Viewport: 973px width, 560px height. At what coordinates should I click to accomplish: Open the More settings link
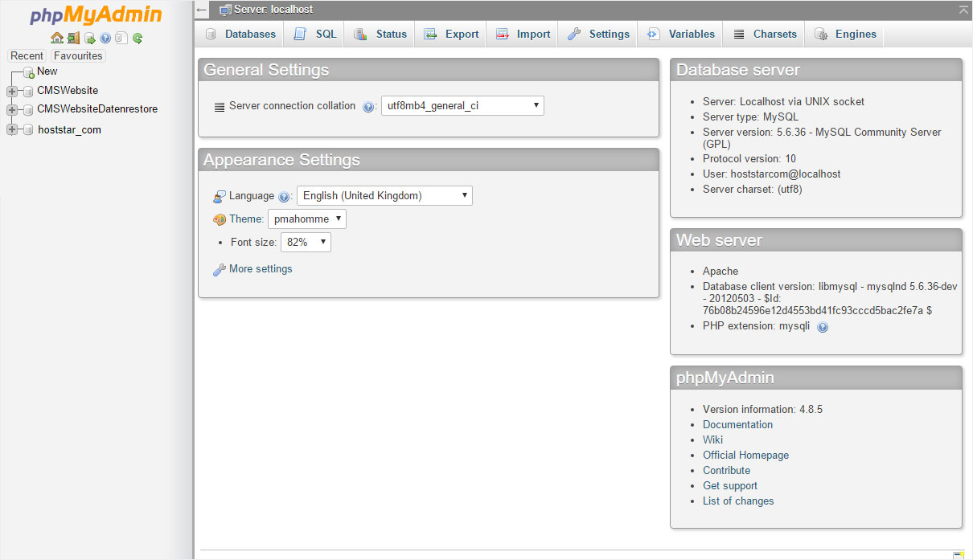[261, 269]
